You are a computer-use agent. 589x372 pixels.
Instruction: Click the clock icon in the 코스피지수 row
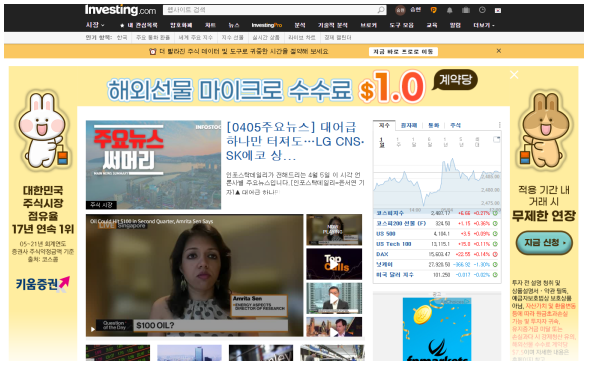(495, 213)
